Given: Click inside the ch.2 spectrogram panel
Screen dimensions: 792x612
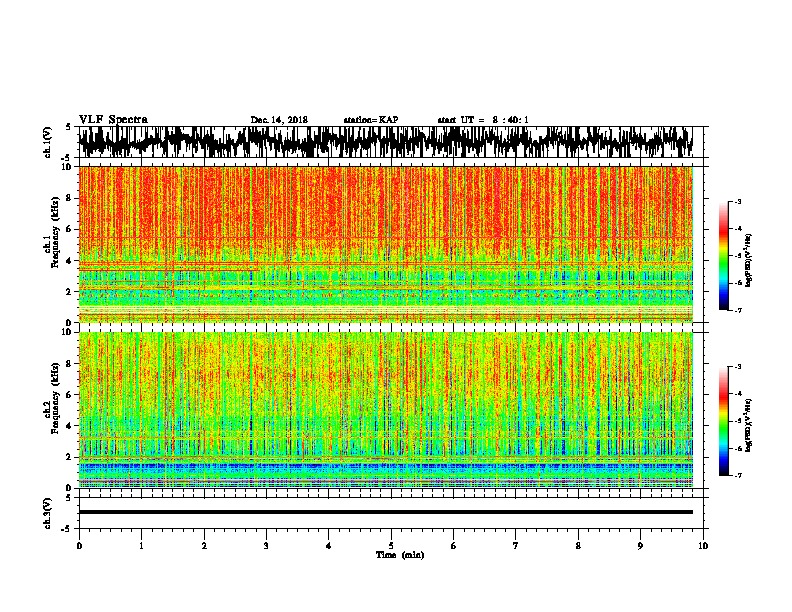Looking at the screenshot, I should pyautogui.click(x=386, y=410).
